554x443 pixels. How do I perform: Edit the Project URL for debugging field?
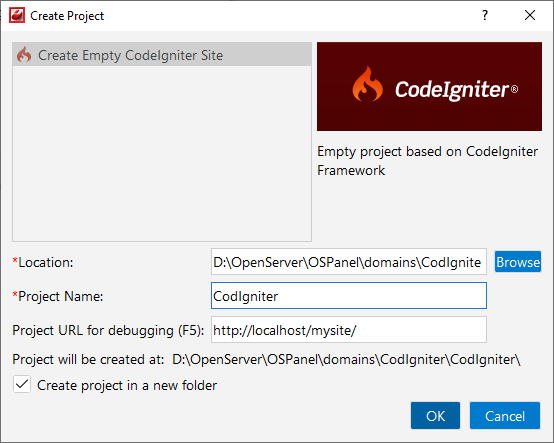[x=349, y=330]
